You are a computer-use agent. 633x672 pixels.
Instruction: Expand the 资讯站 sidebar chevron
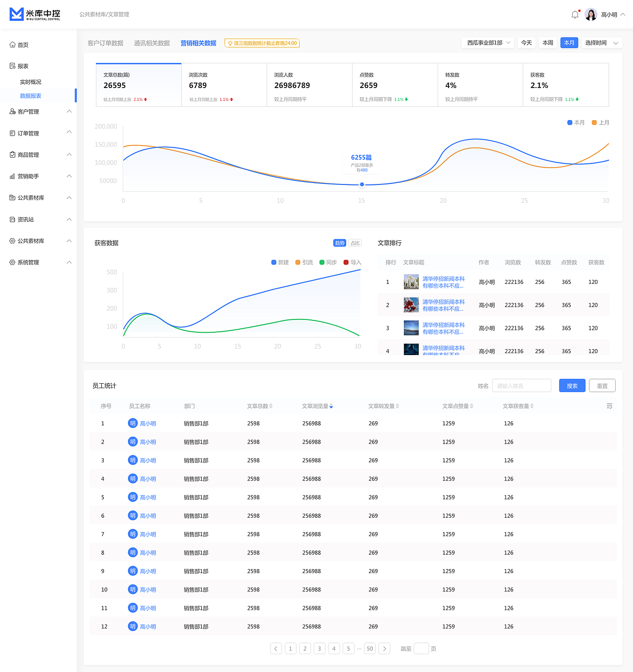[69, 220]
